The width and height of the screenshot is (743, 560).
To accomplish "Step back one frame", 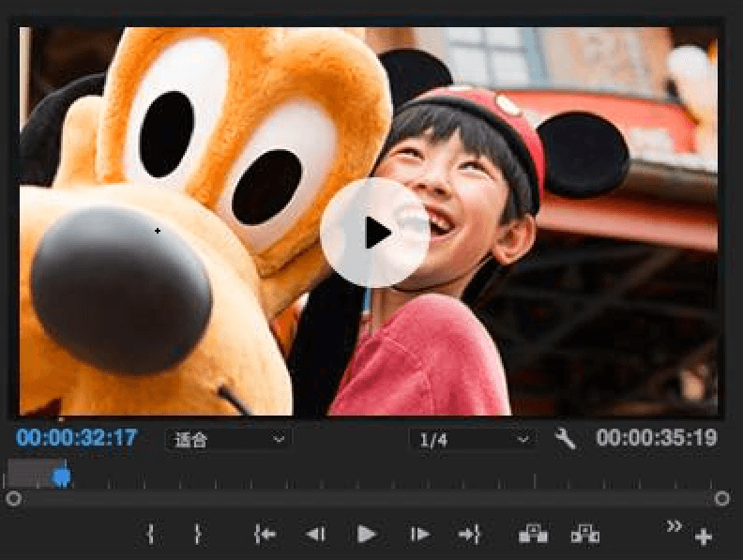I will click(315, 535).
